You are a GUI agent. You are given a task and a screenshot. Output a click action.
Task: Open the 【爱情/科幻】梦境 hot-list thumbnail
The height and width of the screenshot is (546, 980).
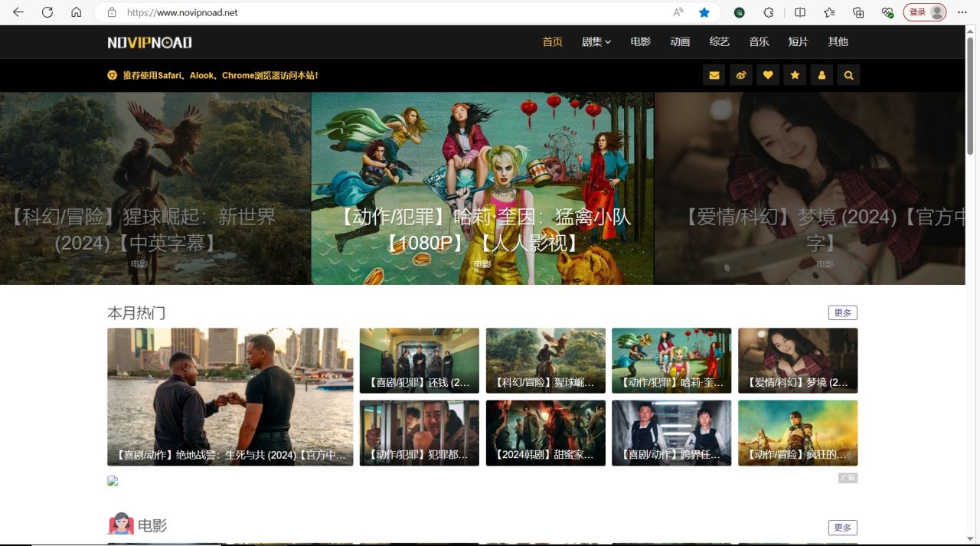tap(798, 361)
